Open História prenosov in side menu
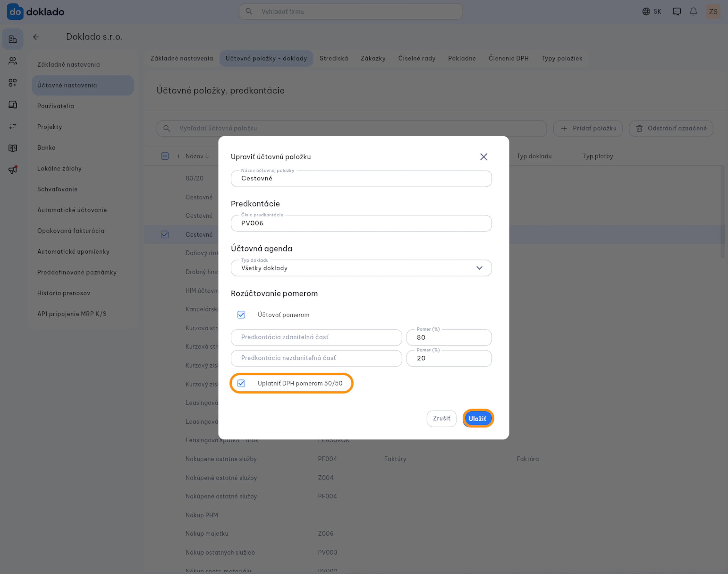 [83, 293]
